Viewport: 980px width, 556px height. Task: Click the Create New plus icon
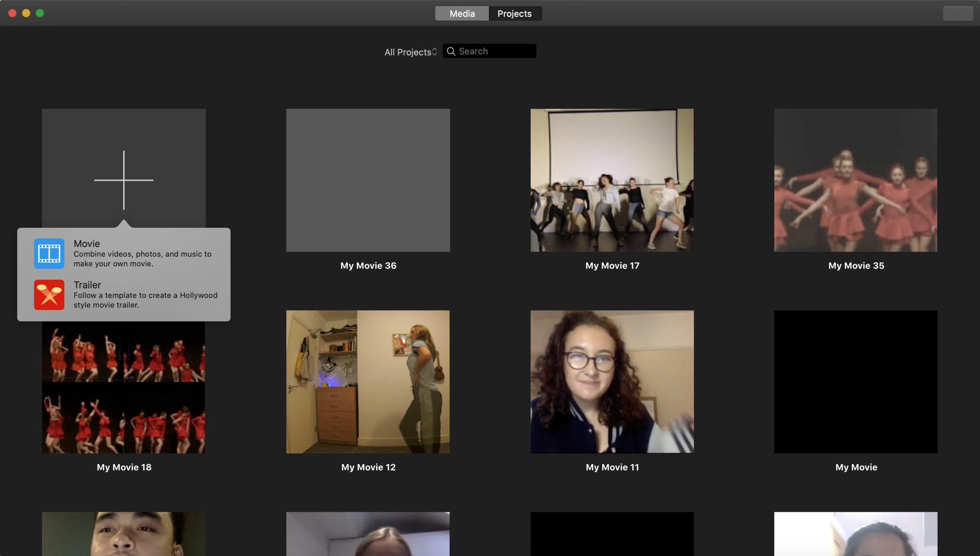124,180
